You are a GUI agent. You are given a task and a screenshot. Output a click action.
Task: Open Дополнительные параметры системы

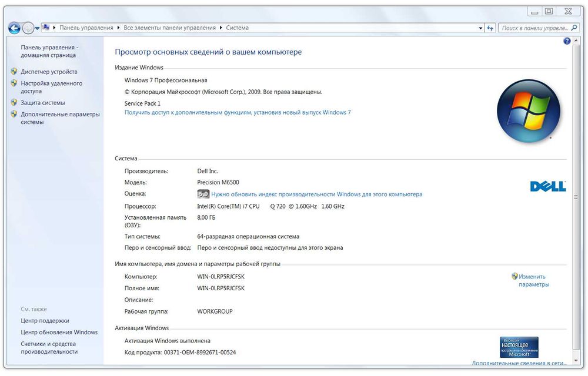coord(60,118)
